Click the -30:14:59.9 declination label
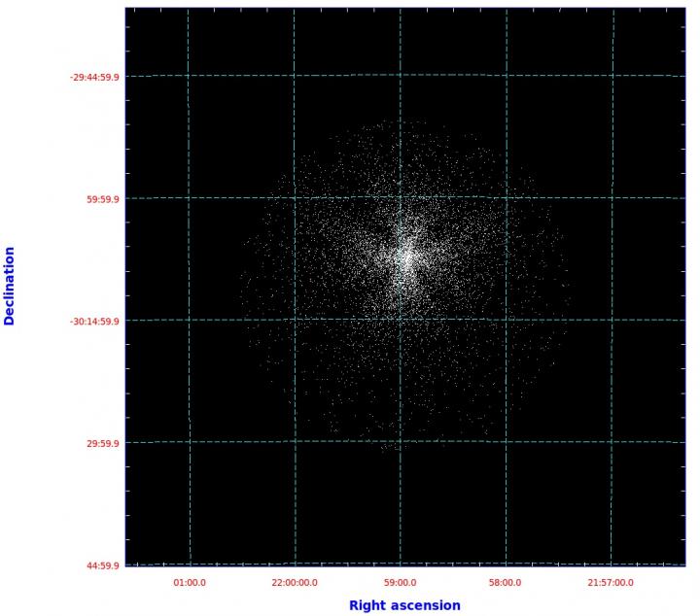This screenshot has width=700, height=616. [x=94, y=322]
